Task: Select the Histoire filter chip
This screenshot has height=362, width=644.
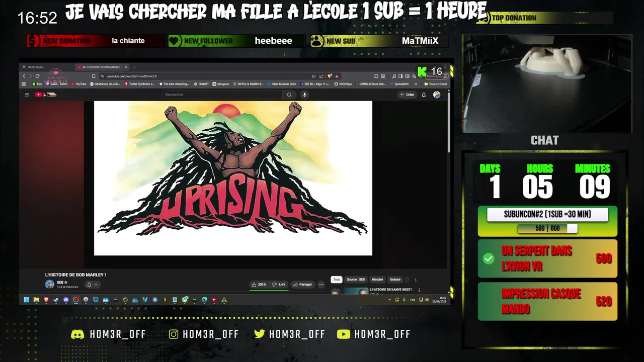Action: pos(377,280)
